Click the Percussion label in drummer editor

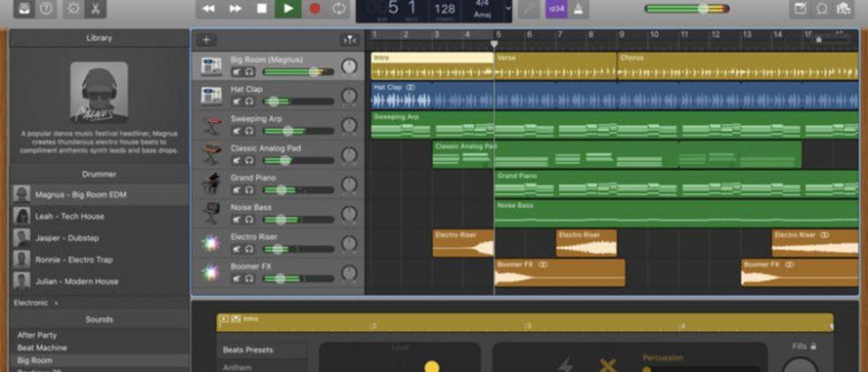(x=663, y=358)
